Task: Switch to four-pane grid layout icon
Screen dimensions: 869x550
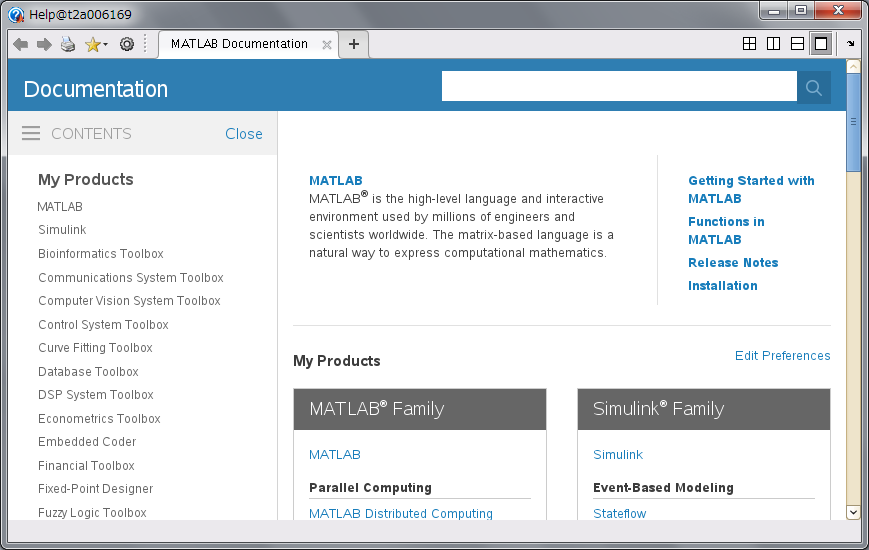Action: (749, 43)
